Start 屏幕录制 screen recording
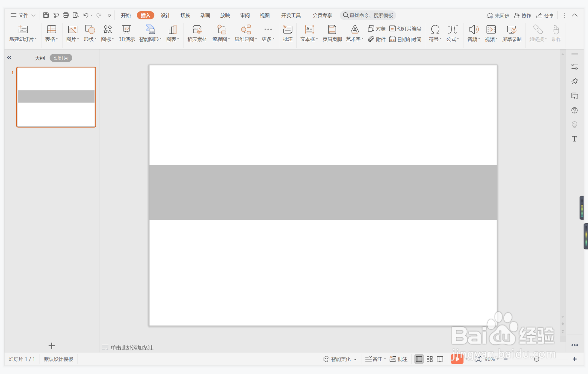The height and width of the screenshot is (374, 588). coord(512,33)
